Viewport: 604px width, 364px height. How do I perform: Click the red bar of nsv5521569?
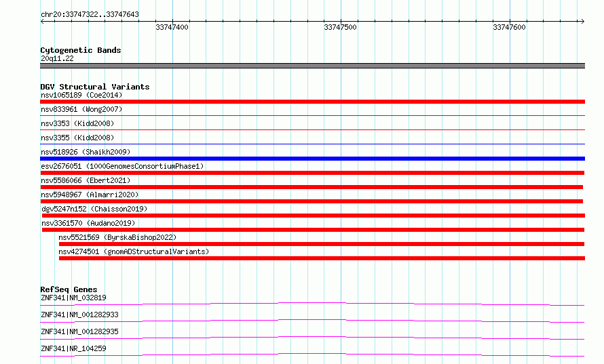point(322,244)
